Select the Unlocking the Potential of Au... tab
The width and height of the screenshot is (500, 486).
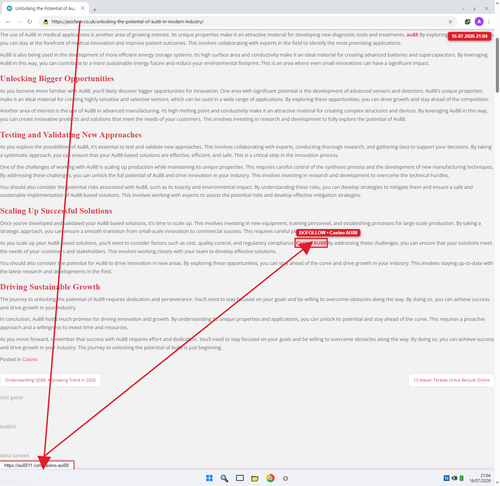[x=46, y=8]
